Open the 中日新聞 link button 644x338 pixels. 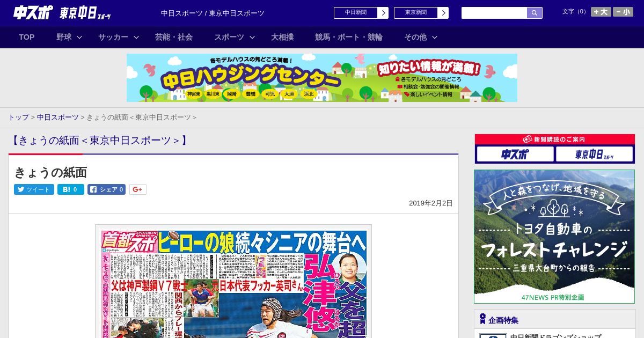(x=356, y=13)
